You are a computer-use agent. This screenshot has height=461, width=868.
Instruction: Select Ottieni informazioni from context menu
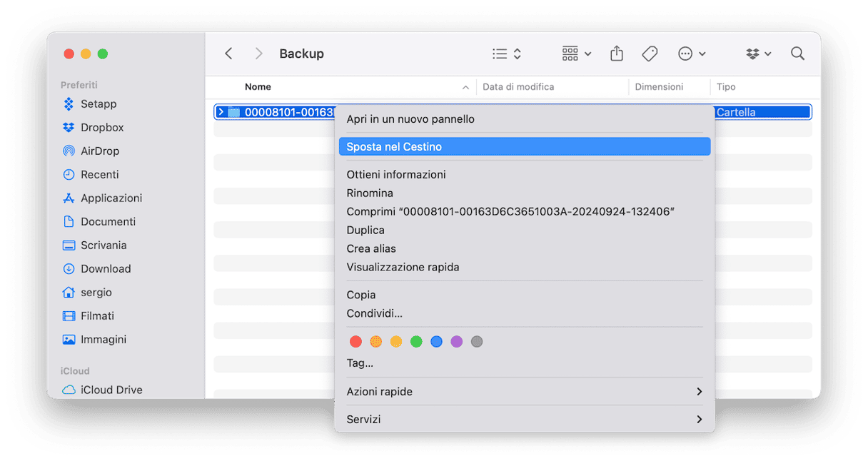tap(396, 175)
